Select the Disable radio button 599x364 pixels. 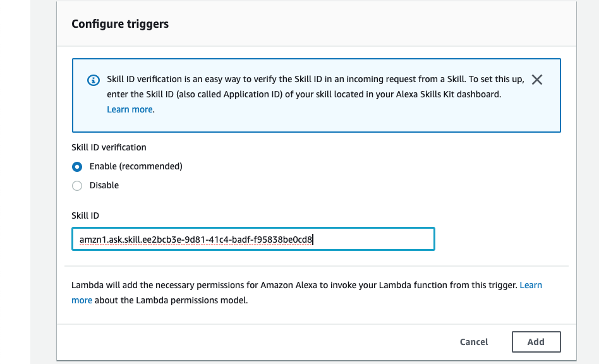(x=77, y=185)
